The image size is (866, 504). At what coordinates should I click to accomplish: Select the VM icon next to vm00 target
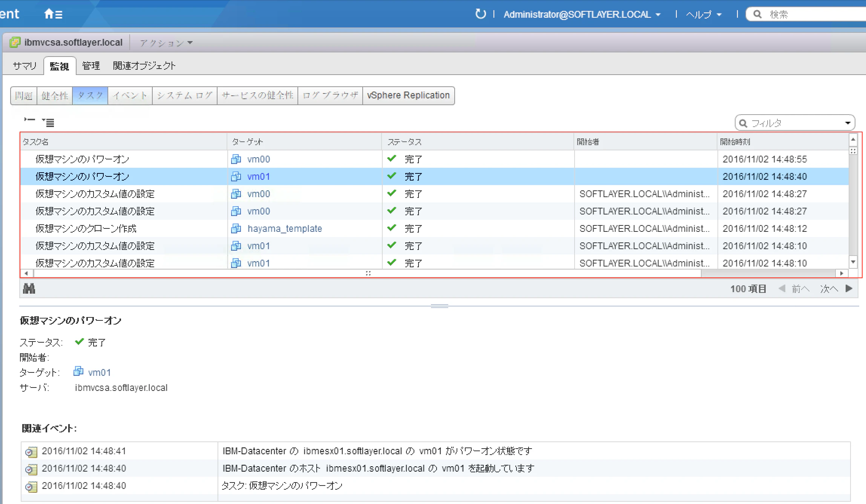236,159
